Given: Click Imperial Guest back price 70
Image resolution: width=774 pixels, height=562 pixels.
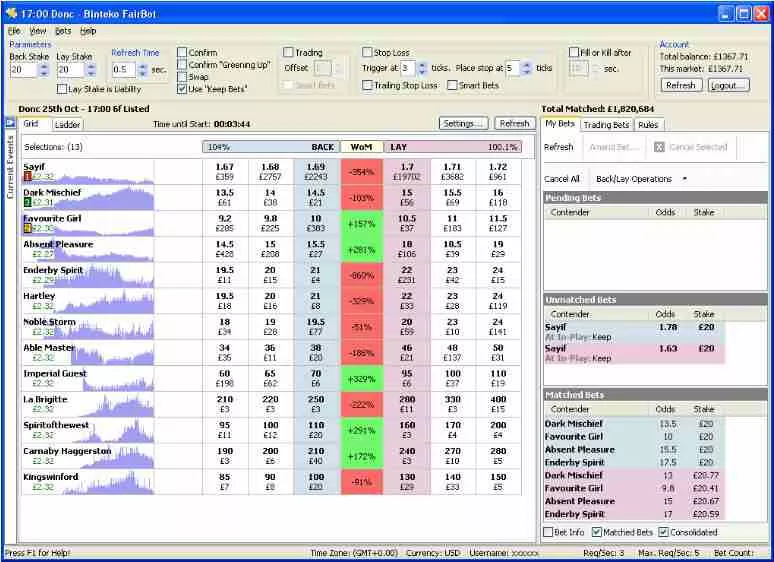Looking at the screenshot, I should 316,378.
